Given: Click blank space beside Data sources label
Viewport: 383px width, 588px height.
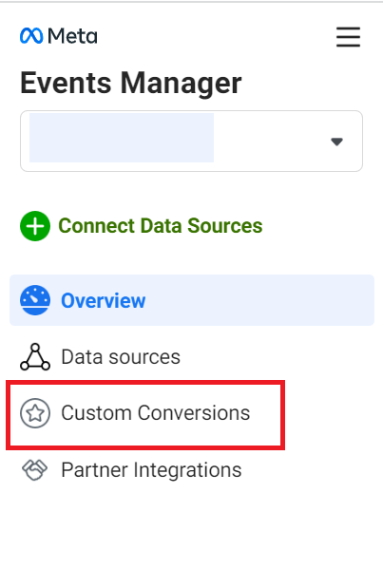Looking at the screenshot, I should [278, 356].
